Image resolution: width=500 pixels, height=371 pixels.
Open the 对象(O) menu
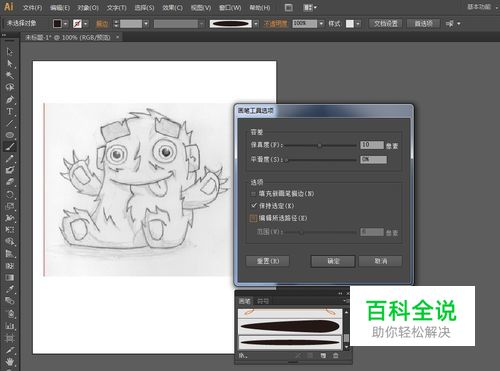(88, 7)
